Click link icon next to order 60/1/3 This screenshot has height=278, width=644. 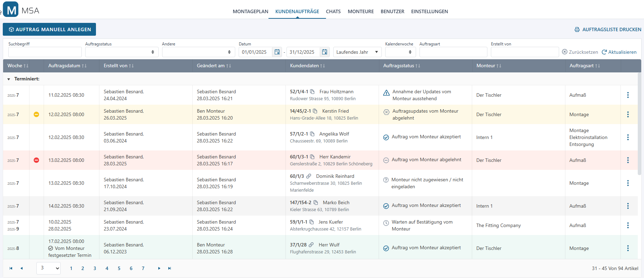coord(309,176)
